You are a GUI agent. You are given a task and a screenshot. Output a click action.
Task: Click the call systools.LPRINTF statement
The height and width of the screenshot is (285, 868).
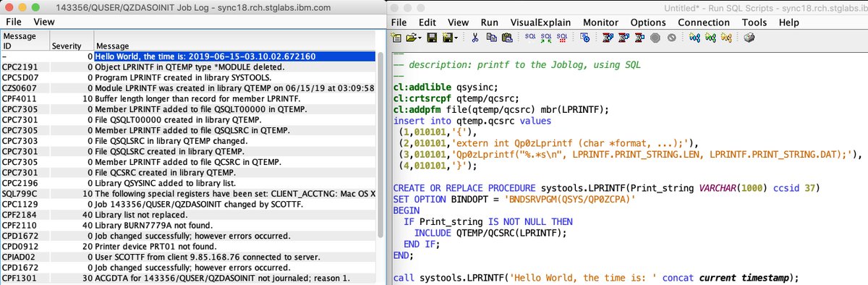[x=596, y=278]
